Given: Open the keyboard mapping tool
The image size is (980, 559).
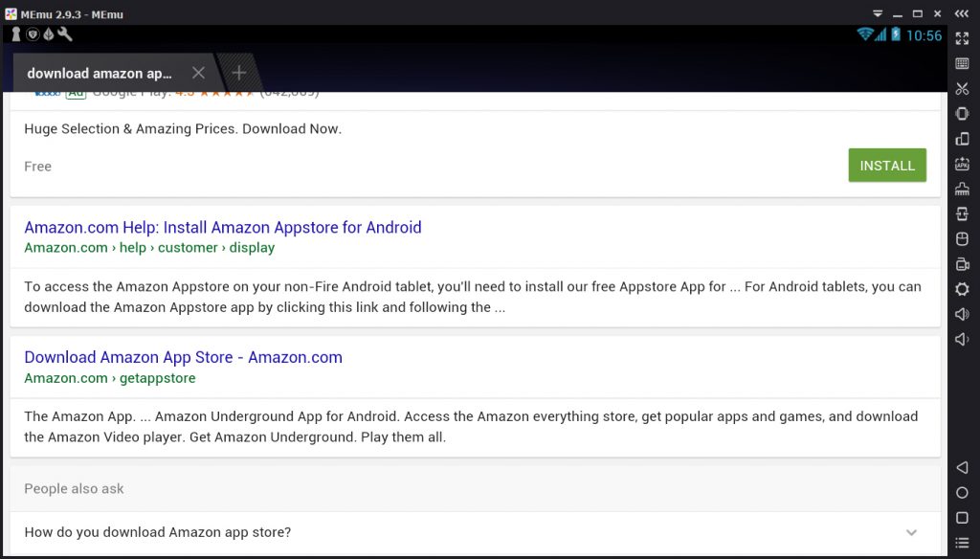Looking at the screenshot, I should pos(962,63).
